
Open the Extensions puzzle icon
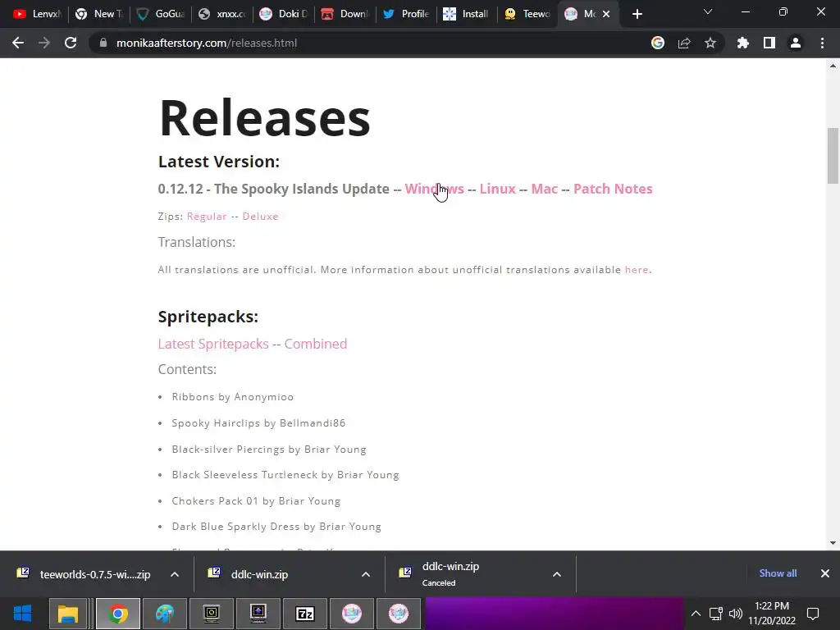tap(743, 43)
